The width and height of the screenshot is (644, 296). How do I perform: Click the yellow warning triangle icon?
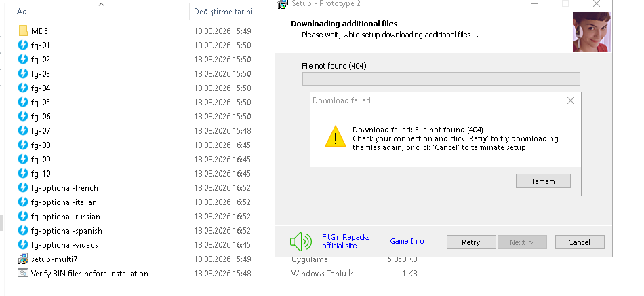[336, 136]
